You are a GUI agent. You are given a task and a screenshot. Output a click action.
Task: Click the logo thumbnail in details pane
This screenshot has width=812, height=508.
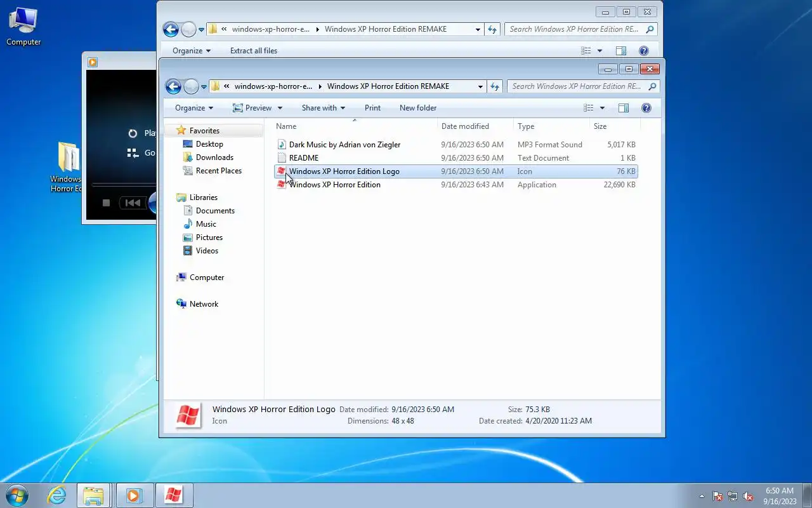pos(188,415)
